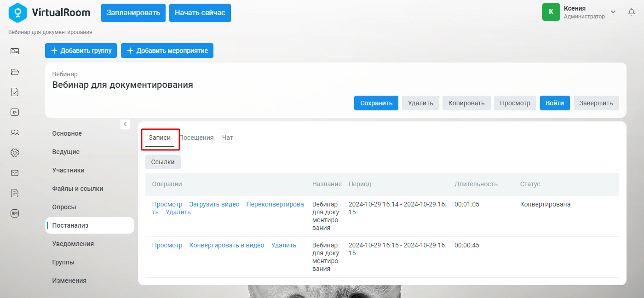Image resolution: width=644 pixels, height=298 pixels.
Task: Open the Уведомления section
Action: (73, 244)
